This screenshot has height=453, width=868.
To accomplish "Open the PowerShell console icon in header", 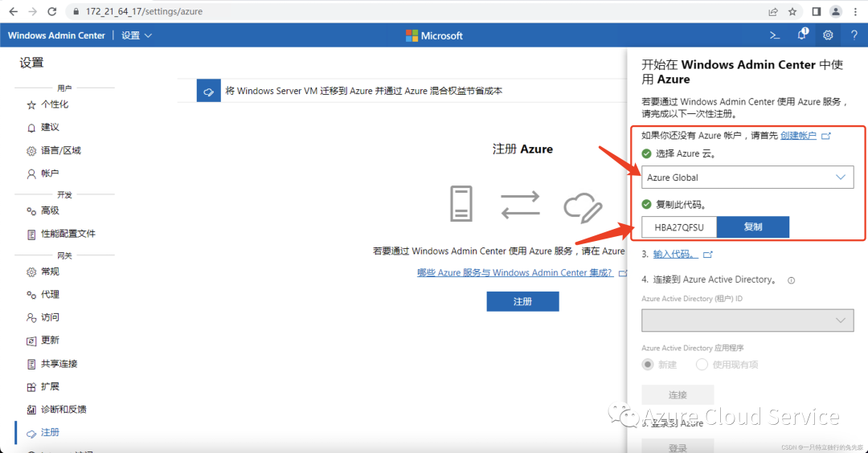I will 775,35.
